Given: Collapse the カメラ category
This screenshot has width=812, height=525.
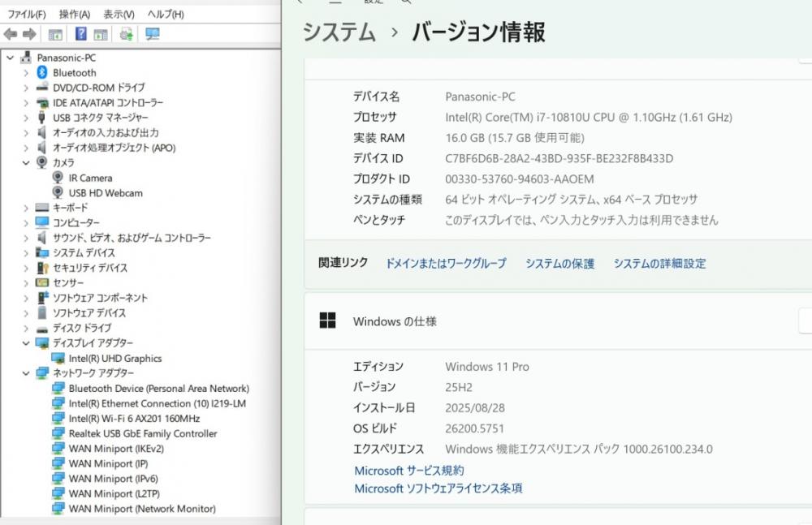Looking at the screenshot, I should pos(26,162).
